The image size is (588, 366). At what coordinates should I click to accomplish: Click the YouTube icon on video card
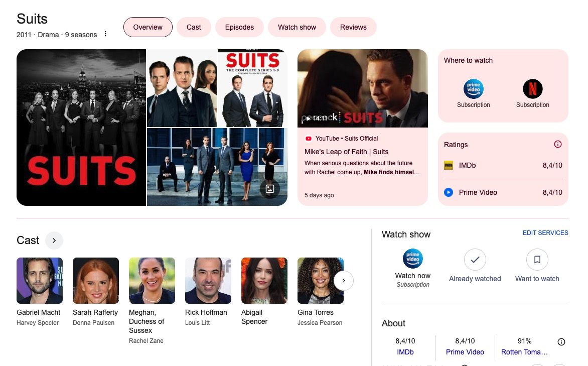(309, 139)
